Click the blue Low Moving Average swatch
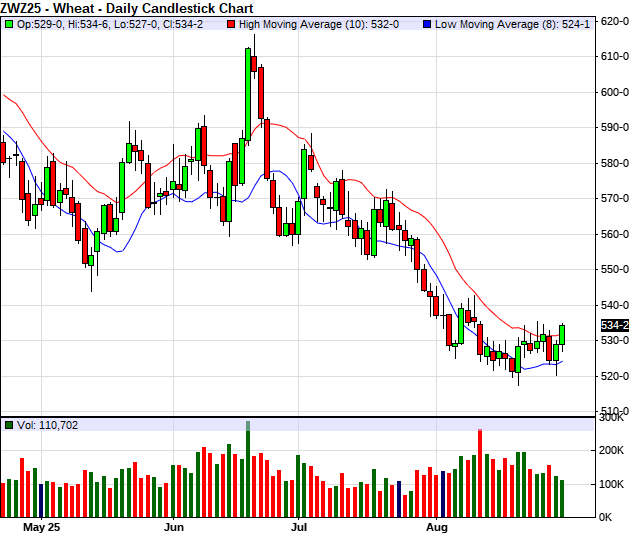Image resolution: width=640 pixels, height=536 pixels. [x=428, y=23]
